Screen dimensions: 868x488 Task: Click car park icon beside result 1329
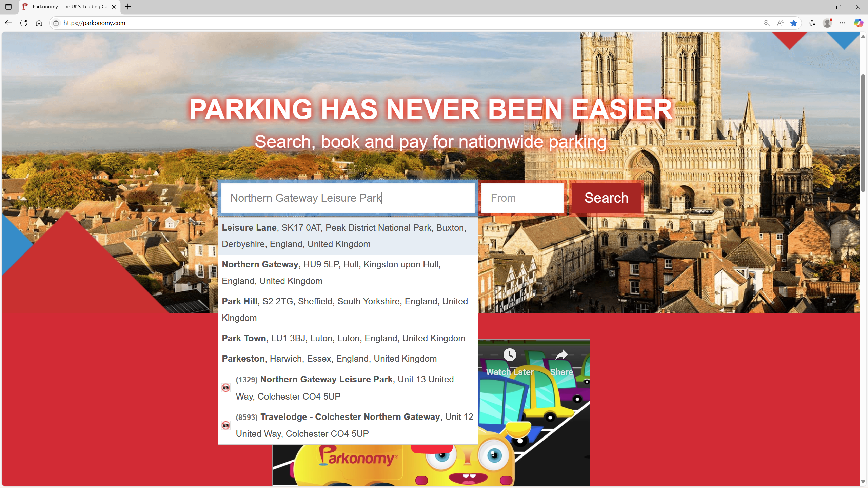click(226, 388)
